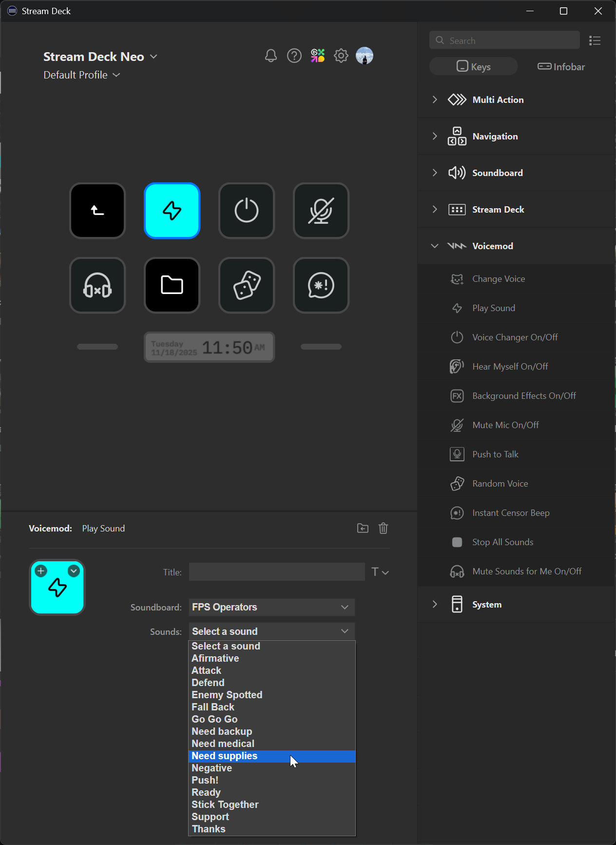
Task: Choose 'Fall Back' from the sounds list
Action: [272, 707]
